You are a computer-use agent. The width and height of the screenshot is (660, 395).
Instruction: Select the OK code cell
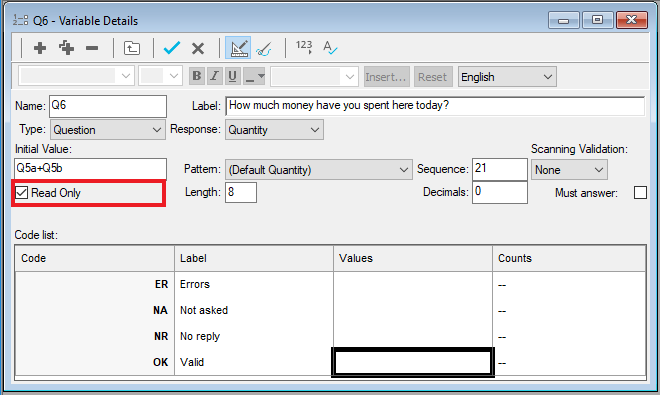click(x=95, y=362)
